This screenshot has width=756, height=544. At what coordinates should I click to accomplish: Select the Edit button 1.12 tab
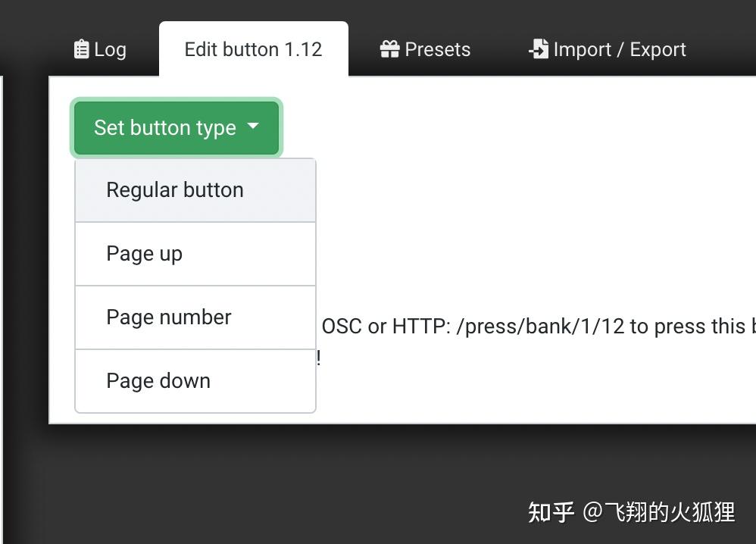(253, 48)
